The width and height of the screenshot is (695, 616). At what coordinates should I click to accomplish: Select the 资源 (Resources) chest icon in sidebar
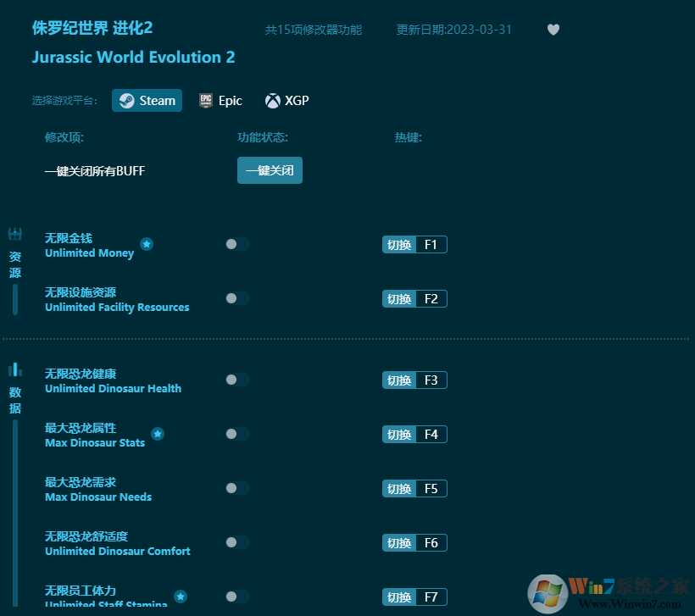click(15, 235)
